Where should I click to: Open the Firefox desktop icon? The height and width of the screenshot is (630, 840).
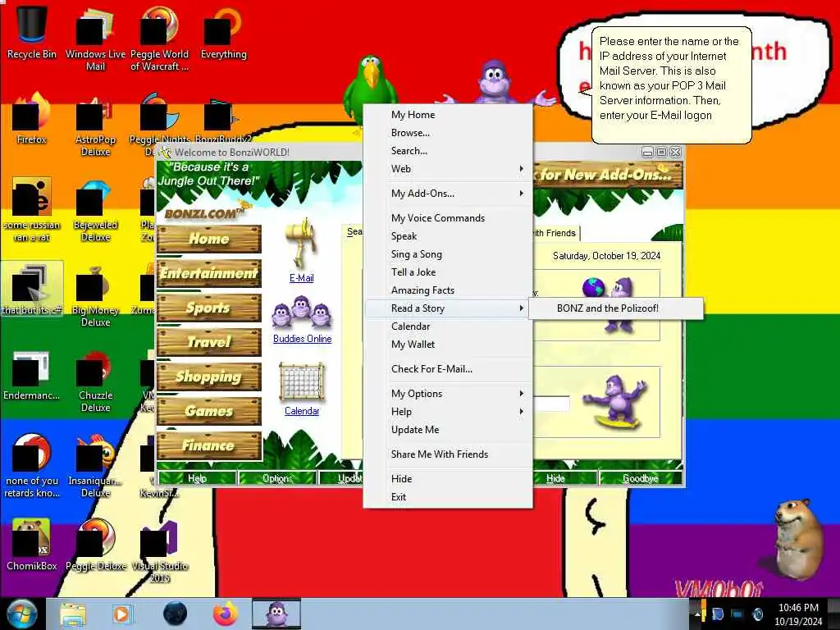(32, 118)
